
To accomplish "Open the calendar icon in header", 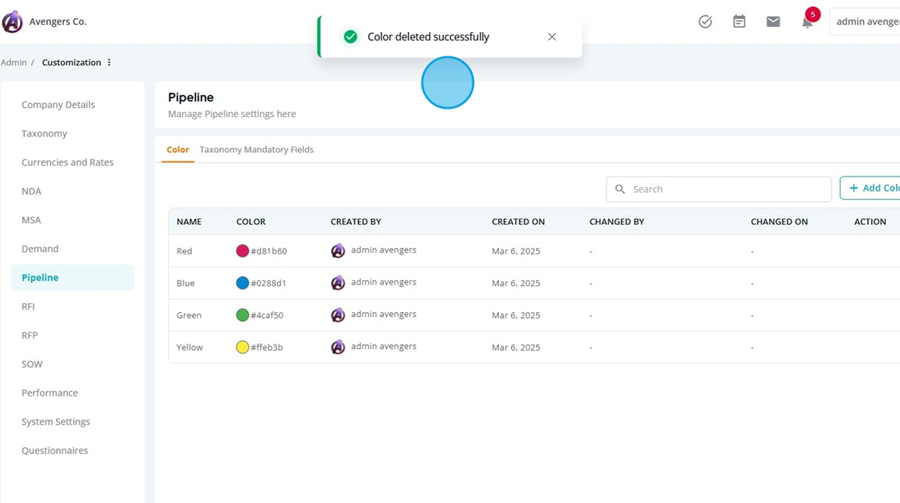I will [x=739, y=22].
